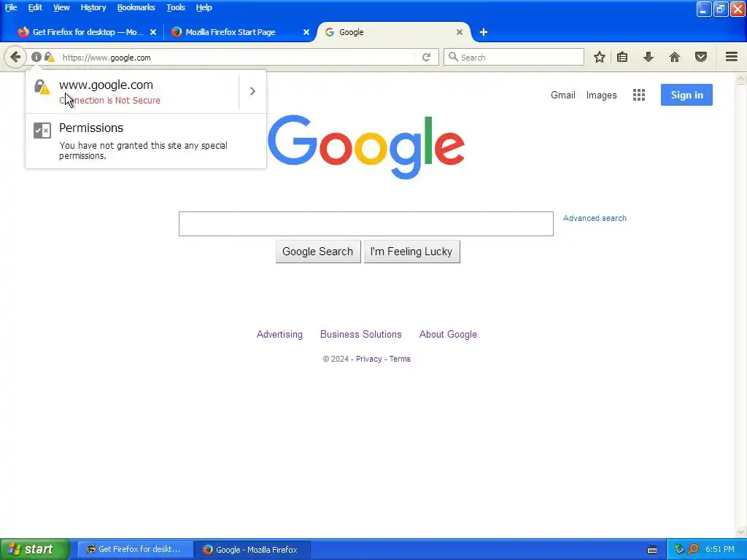The height and width of the screenshot is (560, 747).
Task: Click the blue Sign in button
Action: 686,95
